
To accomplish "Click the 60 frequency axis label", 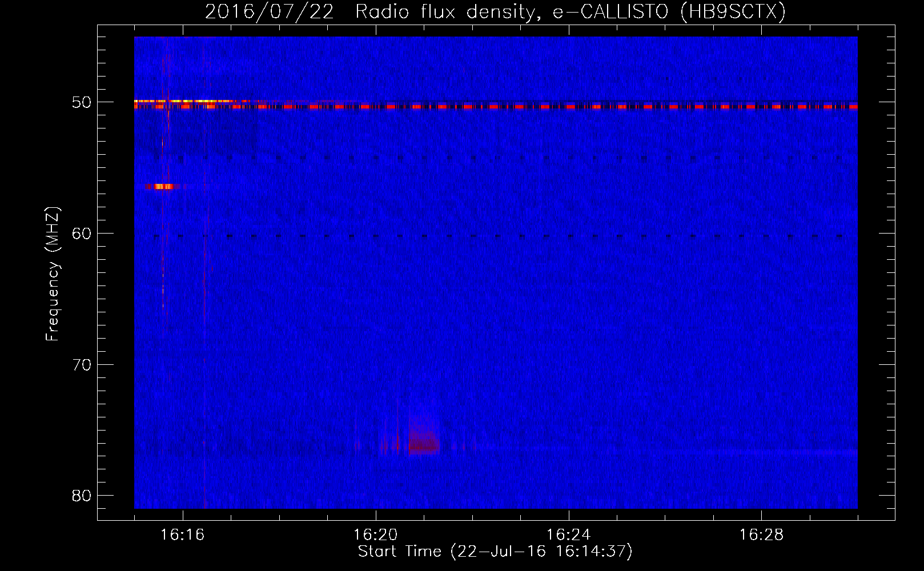I will pyautogui.click(x=82, y=233).
